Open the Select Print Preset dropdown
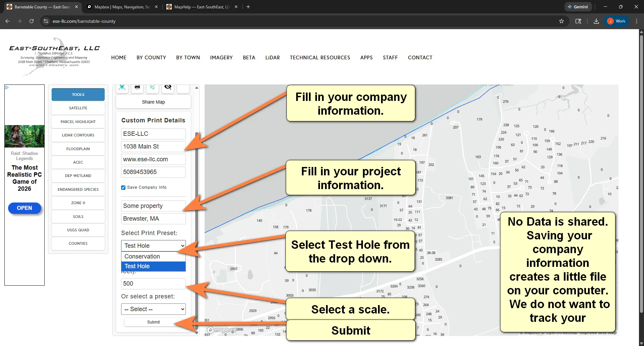This screenshot has width=644, height=346. (x=153, y=245)
